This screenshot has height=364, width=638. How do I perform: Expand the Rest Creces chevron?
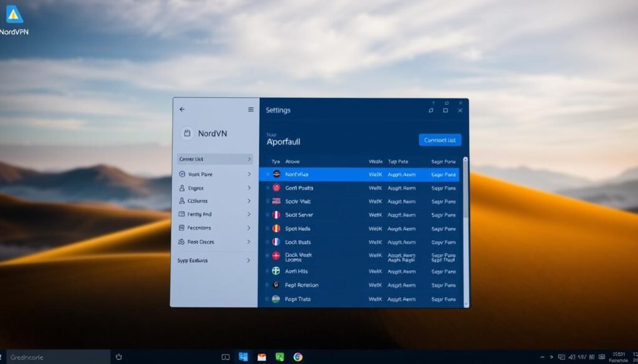249,241
